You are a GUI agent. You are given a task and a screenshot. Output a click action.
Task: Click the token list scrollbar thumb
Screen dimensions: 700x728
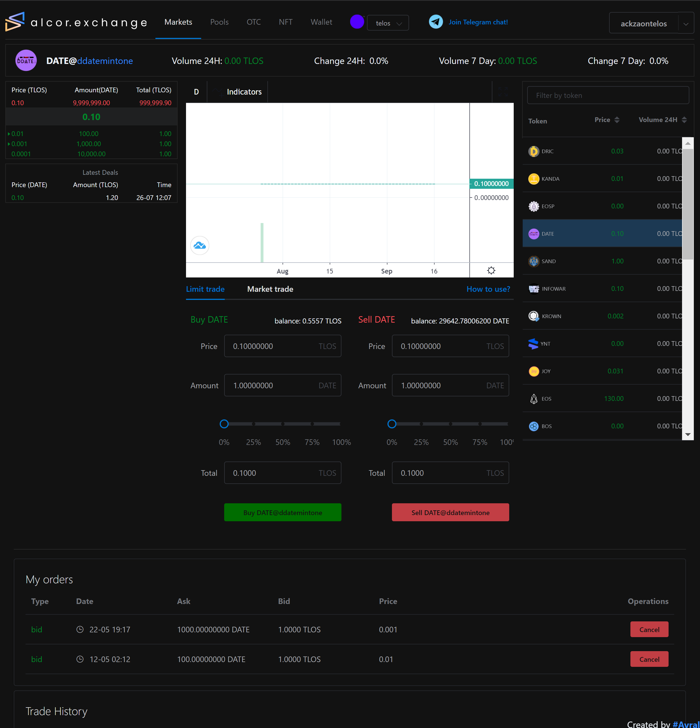coord(688,204)
